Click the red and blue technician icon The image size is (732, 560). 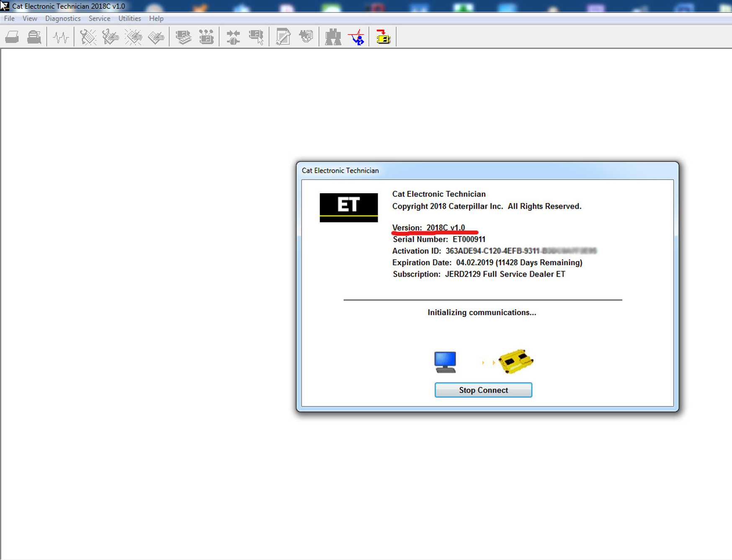pos(357,37)
